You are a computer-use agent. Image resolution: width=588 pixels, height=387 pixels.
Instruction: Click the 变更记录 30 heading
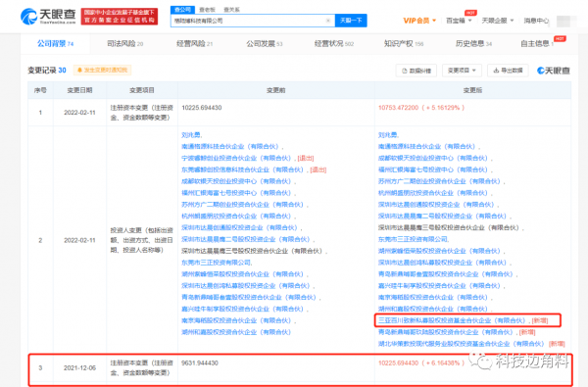pyautogui.click(x=47, y=71)
